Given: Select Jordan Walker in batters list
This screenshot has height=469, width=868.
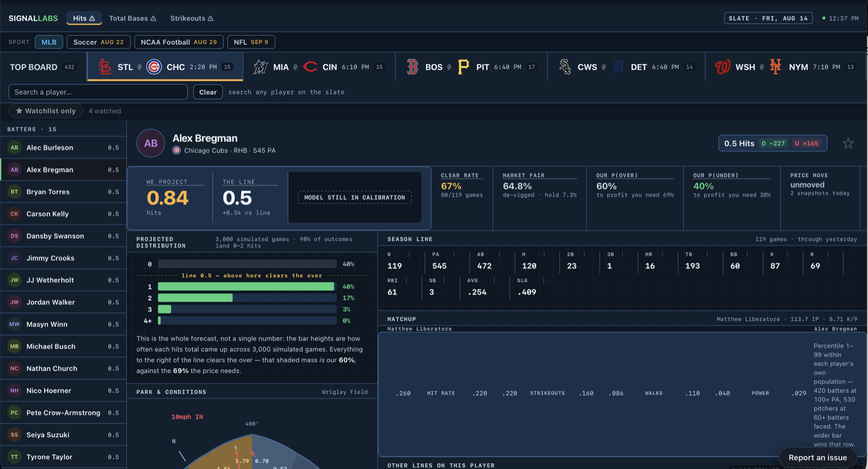Looking at the screenshot, I should point(63,302).
